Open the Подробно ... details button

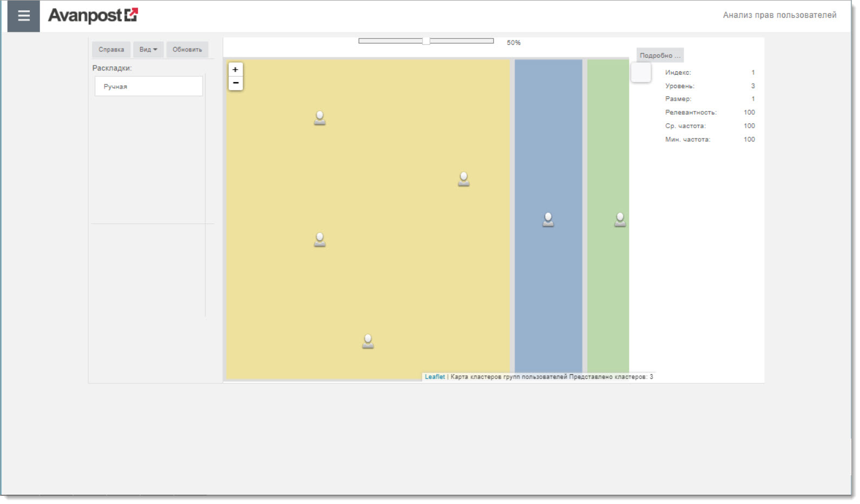(x=660, y=55)
